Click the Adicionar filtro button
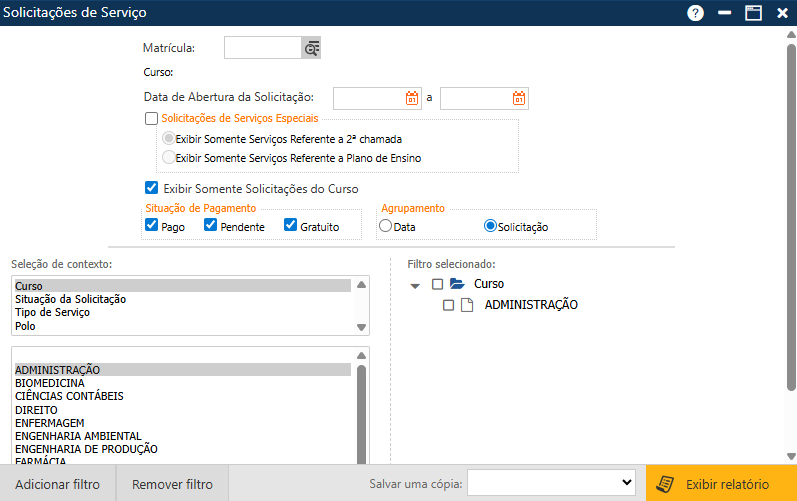This screenshot has width=797, height=501. click(57, 484)
